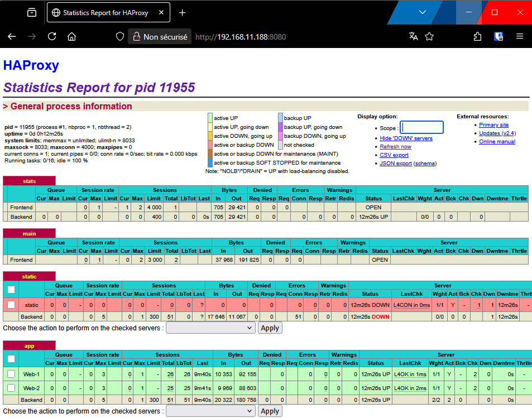
Task: Click the blue shield extension icon
Action: 499,37
